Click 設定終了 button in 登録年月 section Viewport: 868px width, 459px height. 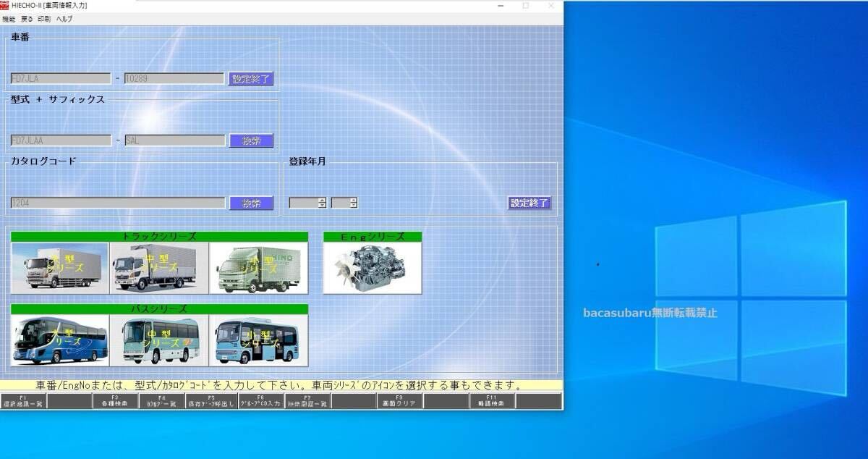[529, 203]
